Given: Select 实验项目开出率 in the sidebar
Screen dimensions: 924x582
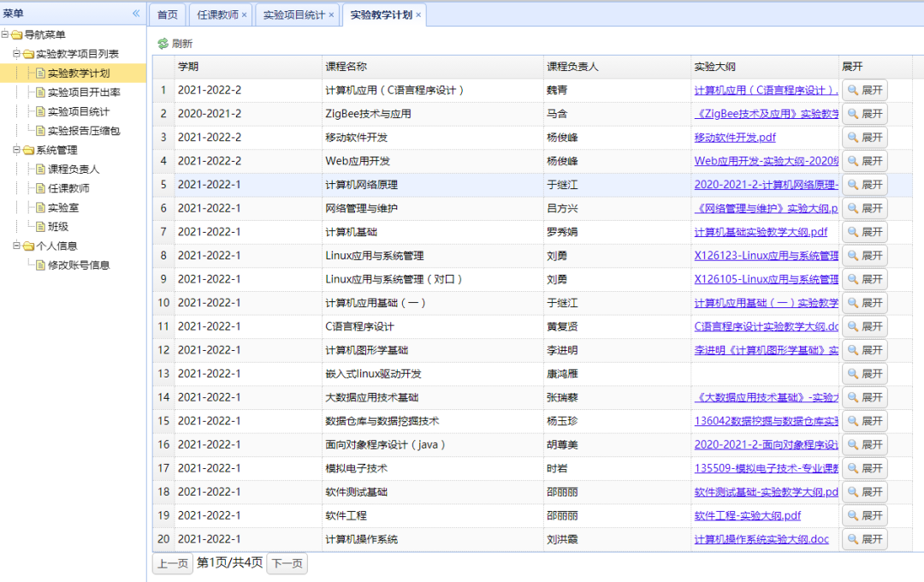Looking at the screenshot, I should [x=83, y=92].
